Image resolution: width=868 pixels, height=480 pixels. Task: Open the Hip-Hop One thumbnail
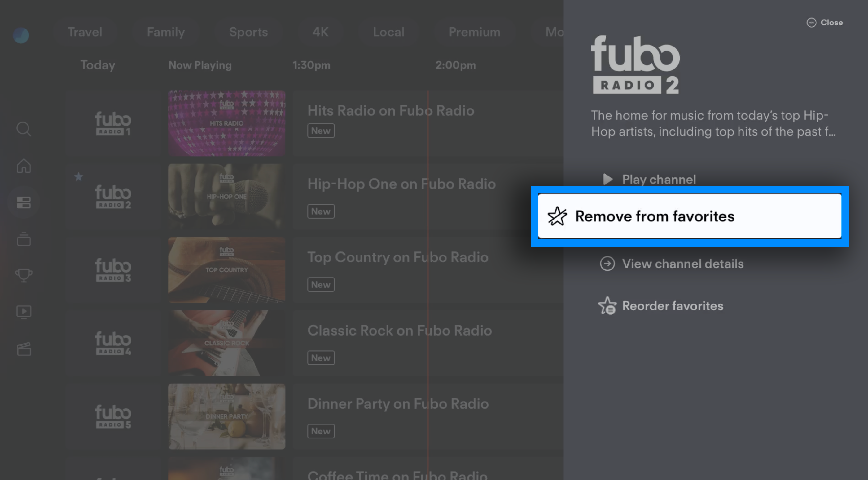coord(227,197)
